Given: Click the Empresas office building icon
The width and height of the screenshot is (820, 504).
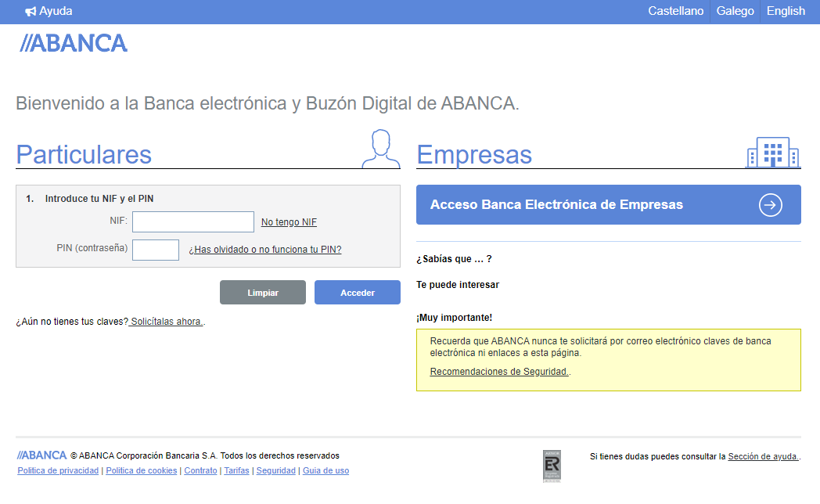Looking at the screenshot, I should click(772, 152).
